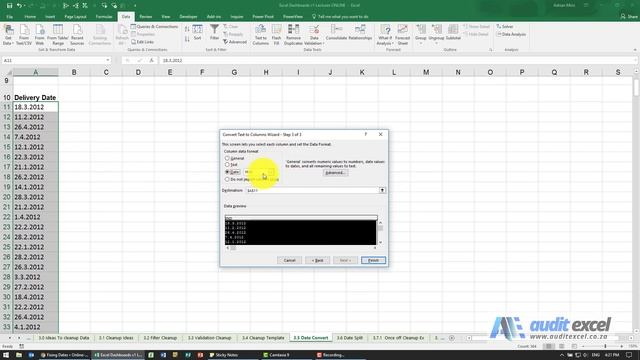Click the Get Data icon
The width and height of the screenshot is (640, 360).
(x=8, y=34)
